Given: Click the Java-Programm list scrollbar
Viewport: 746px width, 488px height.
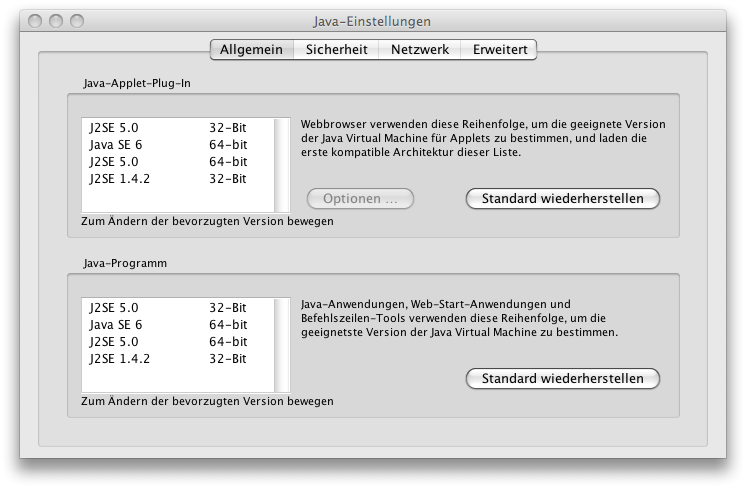Looking at the screenshot, I should [283, 344].
